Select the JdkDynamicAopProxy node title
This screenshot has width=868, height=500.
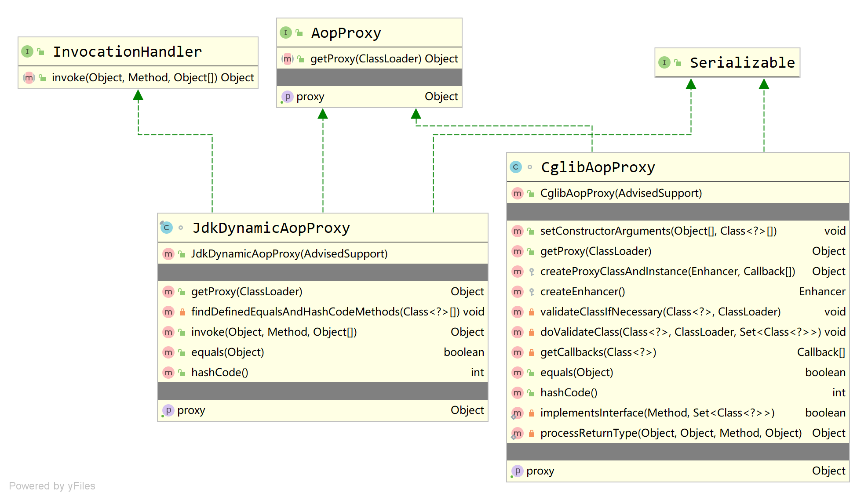pos(271,228)
